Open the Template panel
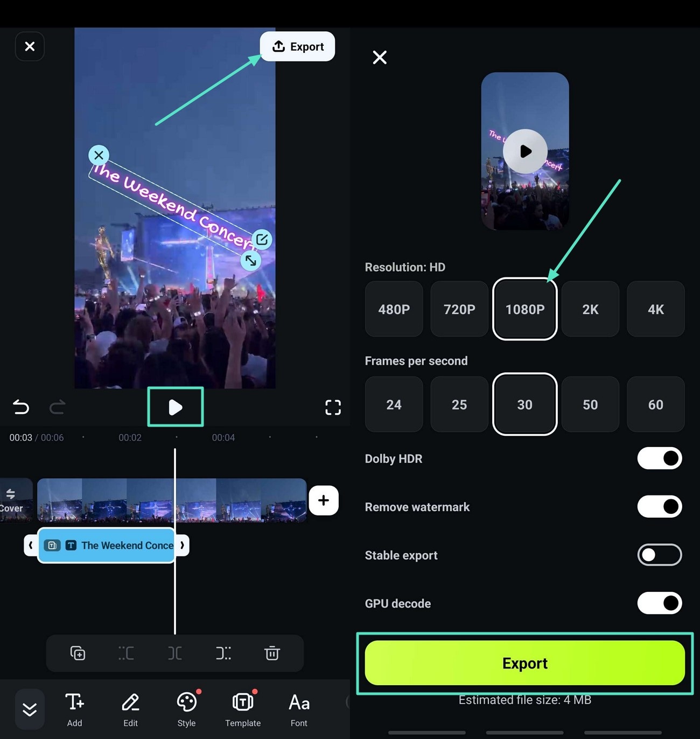This screenshot has height=739, width=700. tap(243, 710)
